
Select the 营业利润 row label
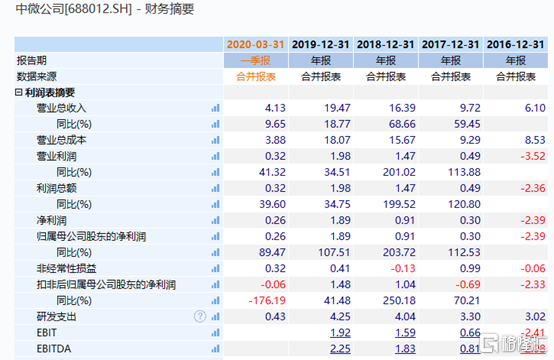56,156
